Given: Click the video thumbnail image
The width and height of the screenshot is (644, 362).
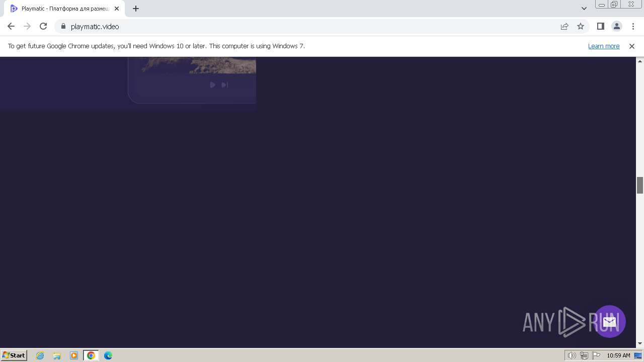Looking at the screenshot, I should (x=198, y=65).
